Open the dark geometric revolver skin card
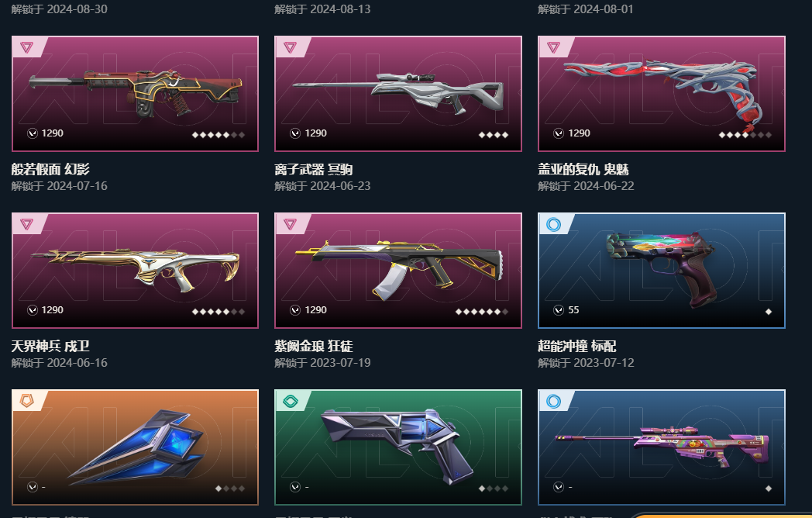 397,447
